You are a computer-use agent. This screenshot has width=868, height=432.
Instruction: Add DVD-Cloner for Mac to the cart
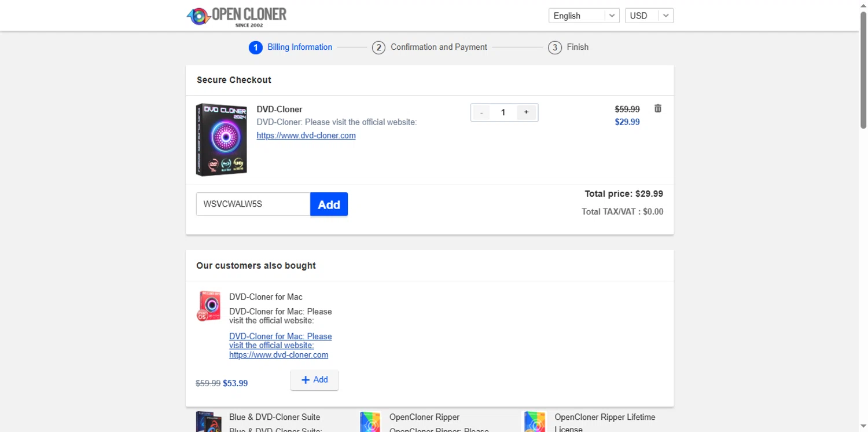[314, 380]
